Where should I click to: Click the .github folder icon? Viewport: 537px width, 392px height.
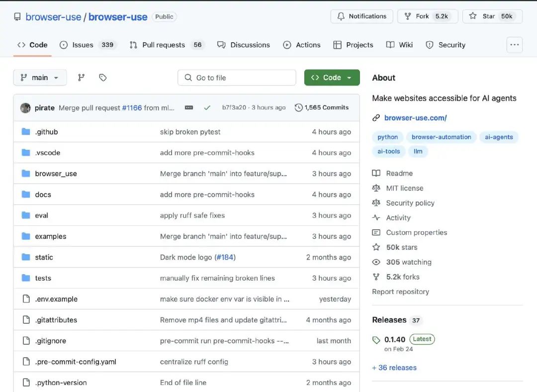pyautogui.click(x=26, y=132)
